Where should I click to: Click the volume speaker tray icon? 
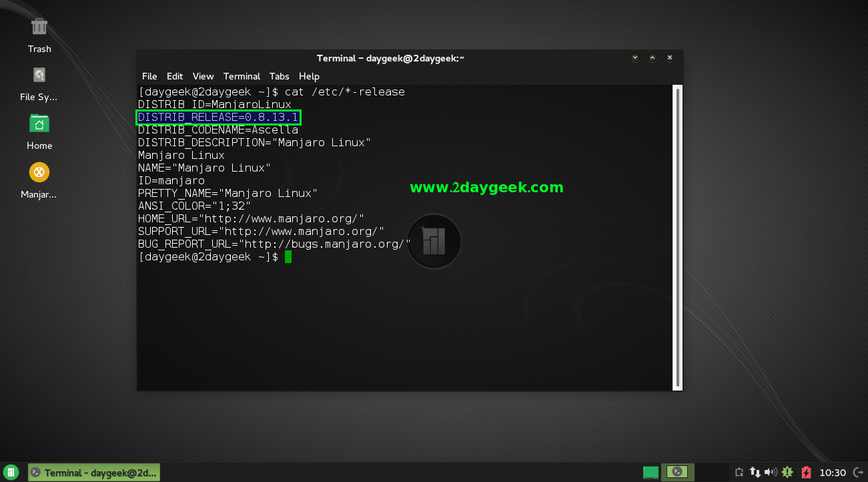coord(771,473)
